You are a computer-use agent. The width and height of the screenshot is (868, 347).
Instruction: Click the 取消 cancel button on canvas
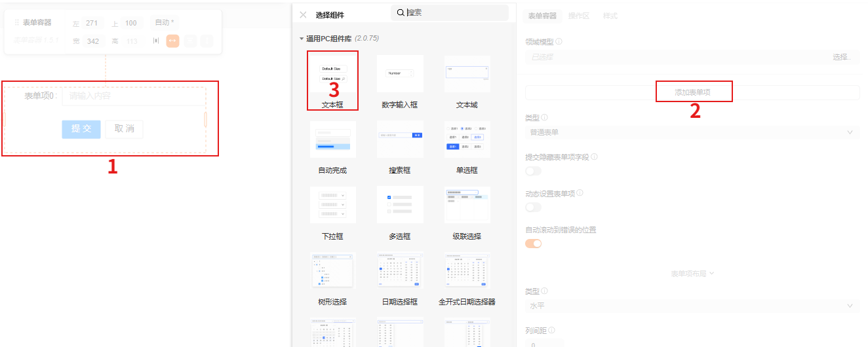coord(124,128)
